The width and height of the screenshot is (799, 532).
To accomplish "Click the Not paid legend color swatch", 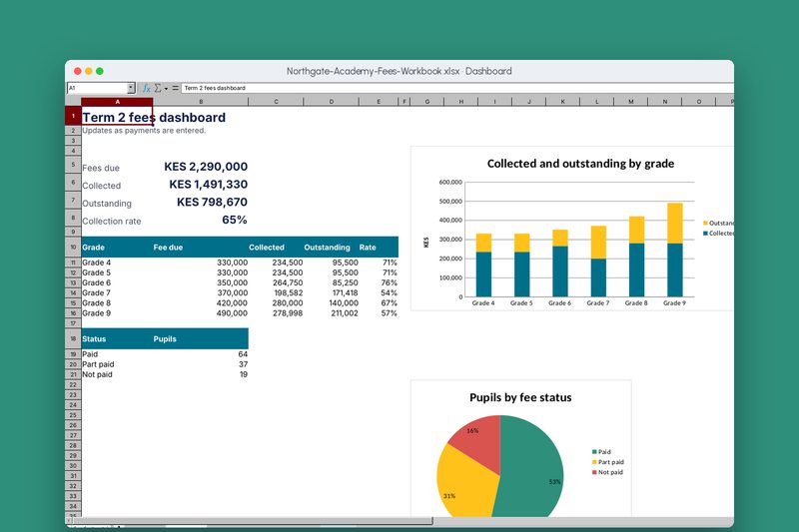I will pyautogui.click(x=594, y=472).
